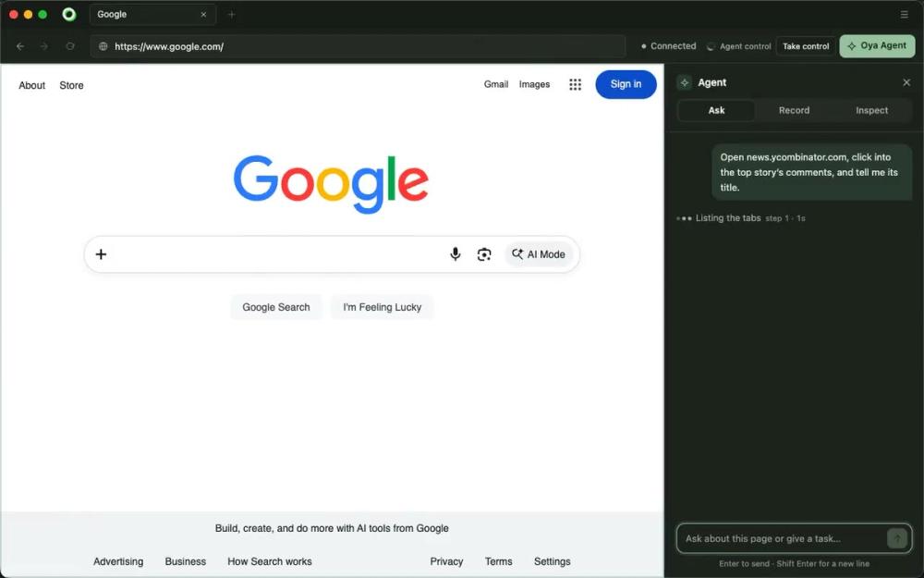Switch to the Ask tab

coord(716,110)
